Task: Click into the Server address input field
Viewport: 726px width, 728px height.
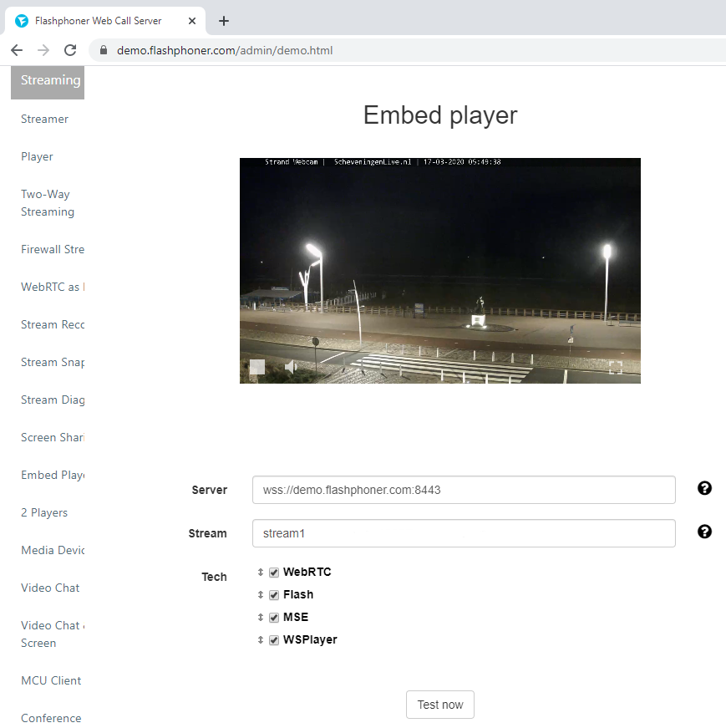Action: (x=464, y=490)
